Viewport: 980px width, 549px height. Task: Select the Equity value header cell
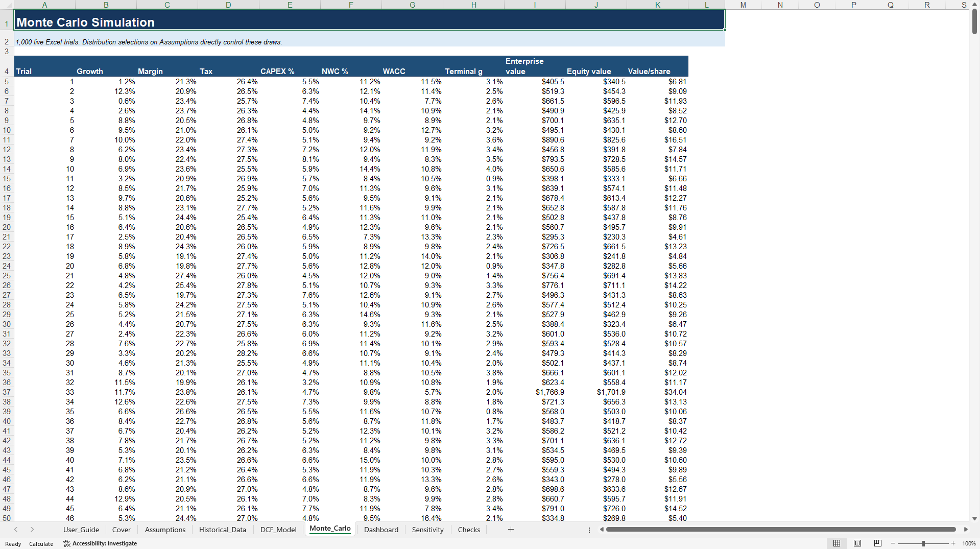click(596, 66)
